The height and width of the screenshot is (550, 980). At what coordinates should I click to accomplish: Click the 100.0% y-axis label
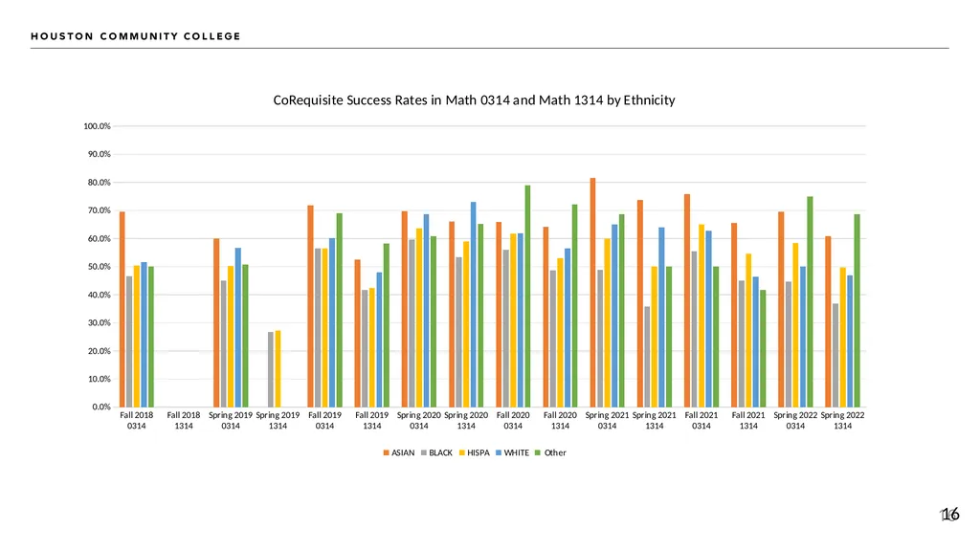(x=97, y=126)
